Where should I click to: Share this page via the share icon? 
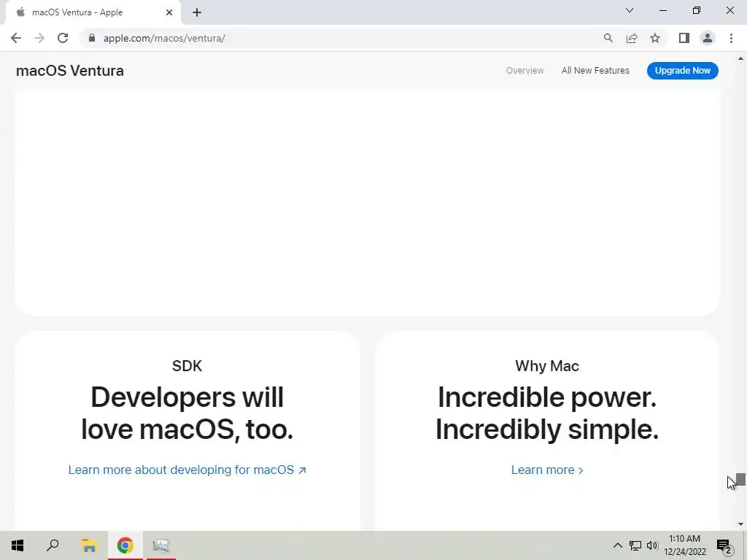click(632, 38)
